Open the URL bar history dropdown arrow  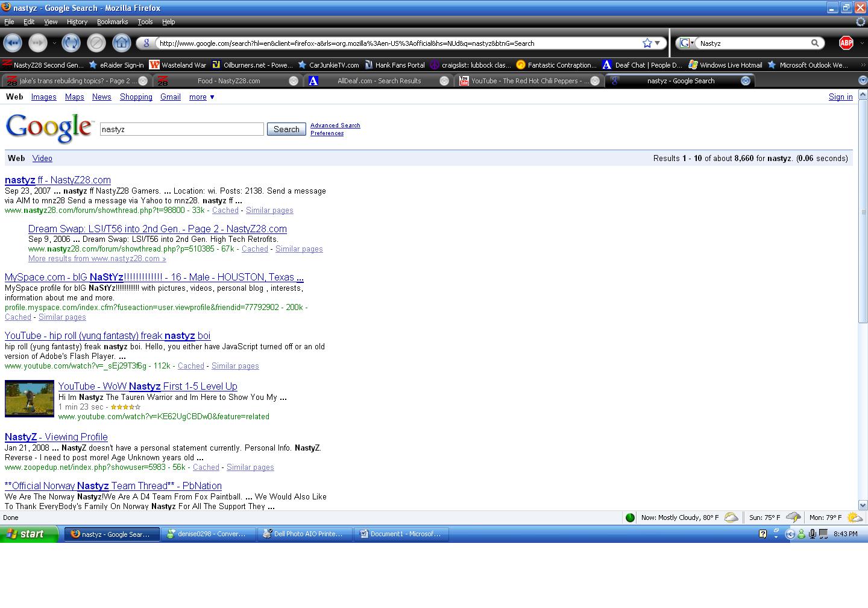[x=658, y=43]
